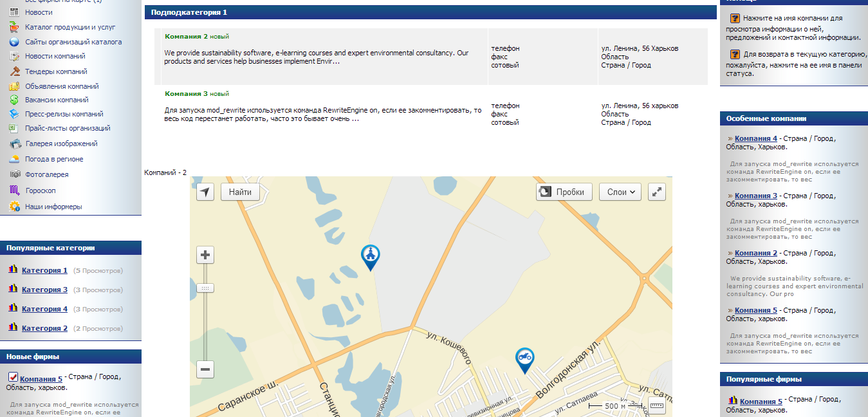Click the globe icon beside Сайты организаций
This screenshot has width=868, height=417.
tap(14, 42)
